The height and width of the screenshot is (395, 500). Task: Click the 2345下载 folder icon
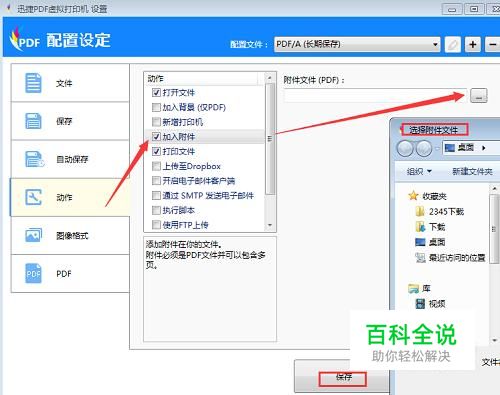(x=420, y=211)
